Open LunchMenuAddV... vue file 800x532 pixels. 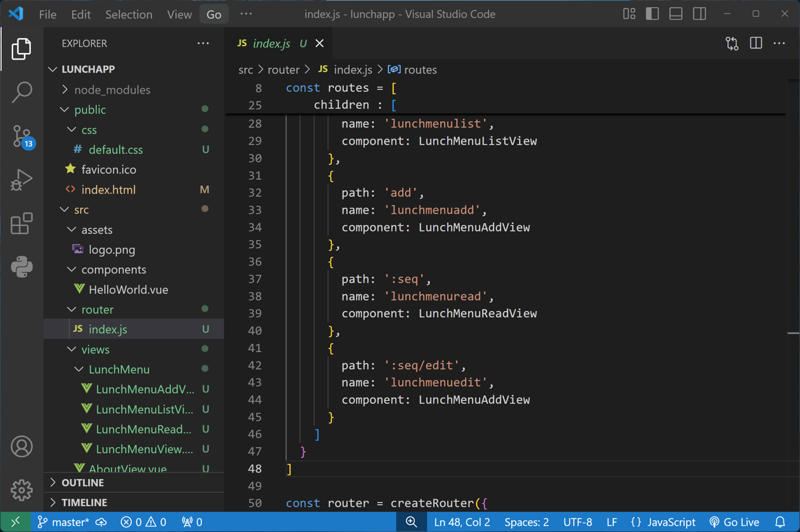[134, 389]
